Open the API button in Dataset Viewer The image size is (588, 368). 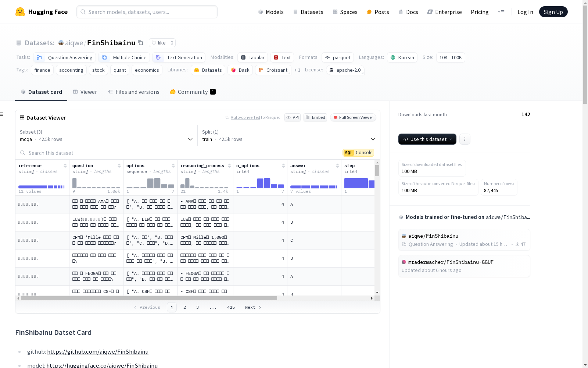pos(293,117)
